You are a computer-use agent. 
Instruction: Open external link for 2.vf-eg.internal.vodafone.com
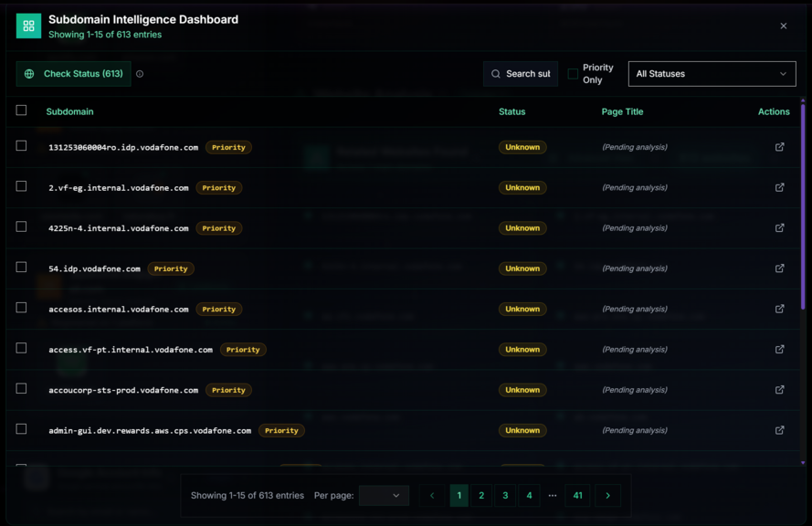(x=779, y=187)
